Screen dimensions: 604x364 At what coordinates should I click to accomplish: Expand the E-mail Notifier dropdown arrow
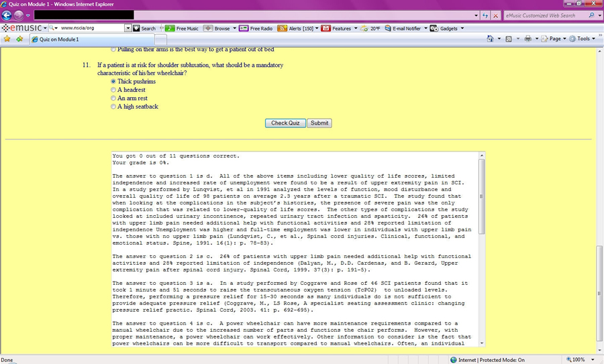click(425, 28)
